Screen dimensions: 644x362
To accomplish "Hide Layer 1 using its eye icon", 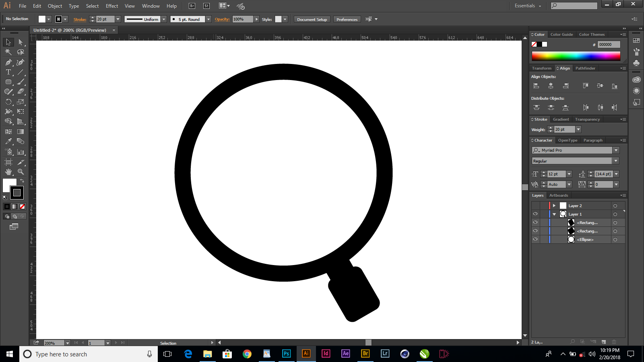I will click(x=535, y=214).
